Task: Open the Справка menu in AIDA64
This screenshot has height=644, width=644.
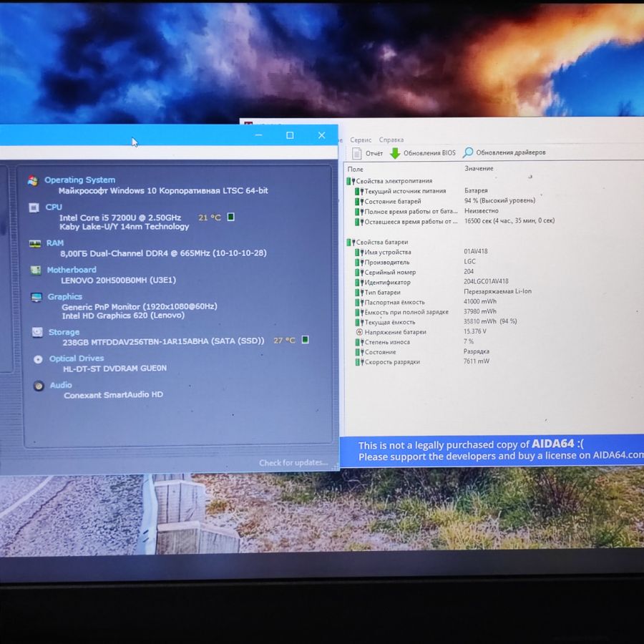Action: tap(391, 140)
